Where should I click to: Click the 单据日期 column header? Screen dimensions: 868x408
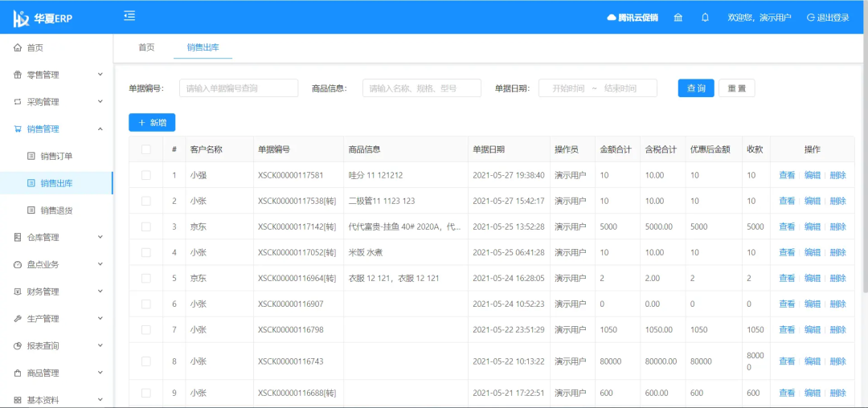pos(489,149)
